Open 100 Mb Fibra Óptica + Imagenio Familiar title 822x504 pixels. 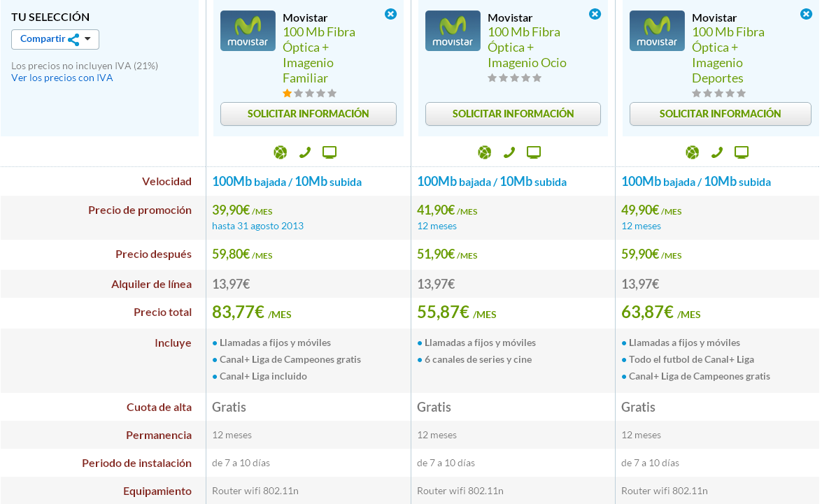tap(319, 55)
